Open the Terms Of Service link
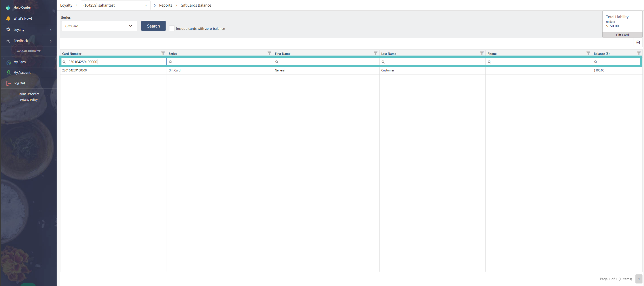The image size is (644, 286). pyautogui.click(x=29, y=94)
